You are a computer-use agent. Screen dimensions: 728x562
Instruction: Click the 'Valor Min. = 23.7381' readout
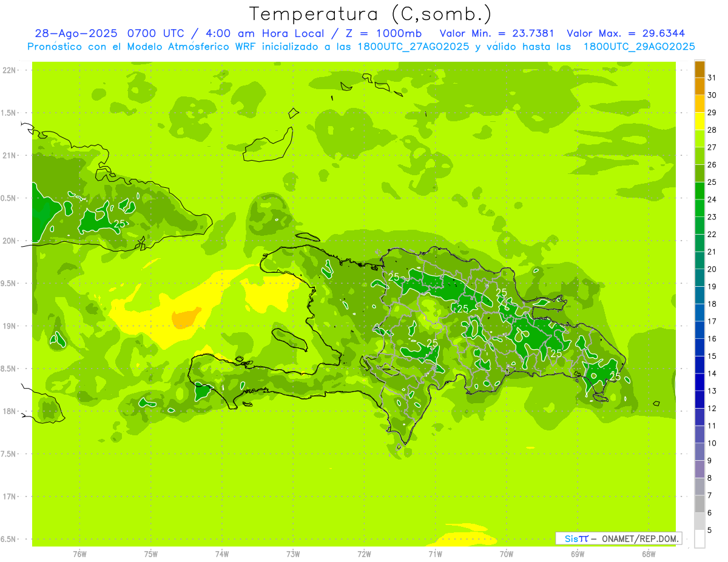pyautogui.click(x=497, y=33)
